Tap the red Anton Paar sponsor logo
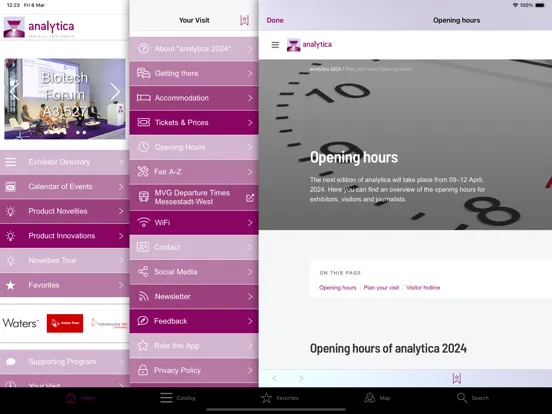The height and width of the screenshot is (414, 552). coord(65,323)
